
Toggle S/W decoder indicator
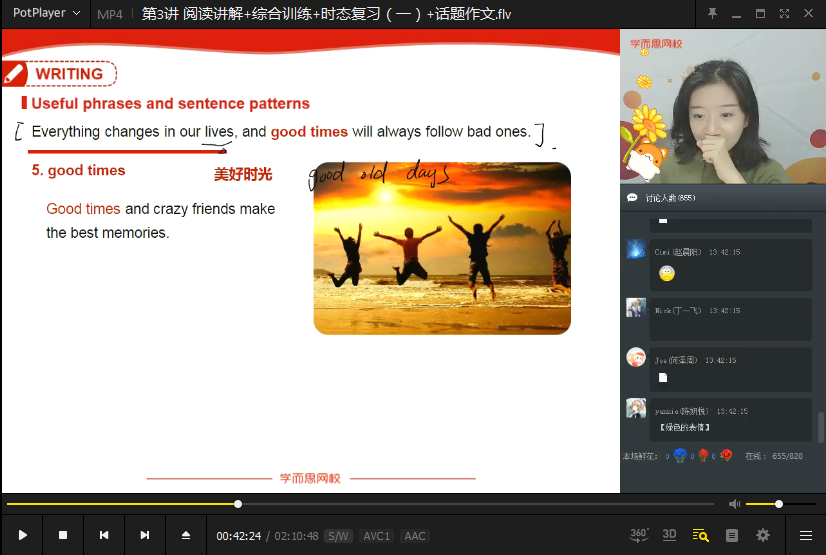coord(339,536)
